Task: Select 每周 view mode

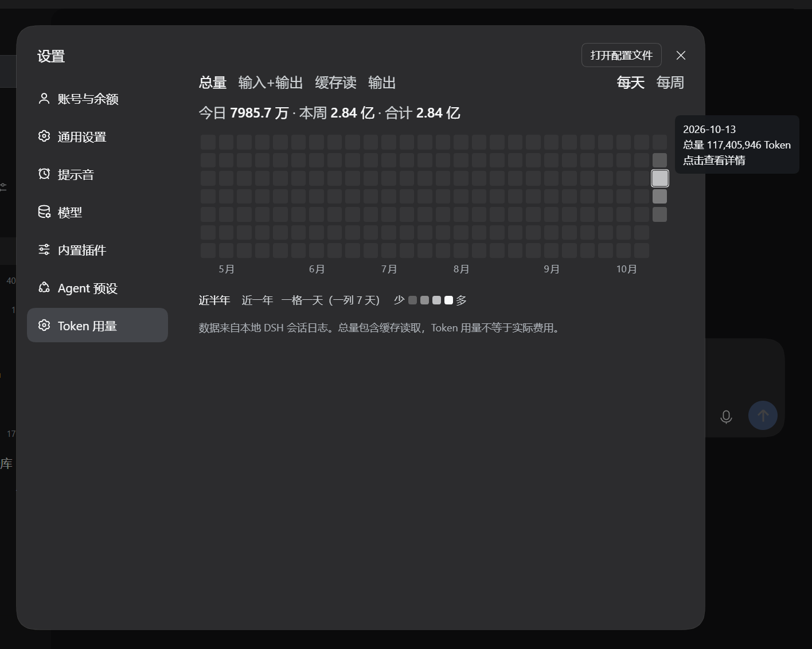Action: click(x=670, y=83)
